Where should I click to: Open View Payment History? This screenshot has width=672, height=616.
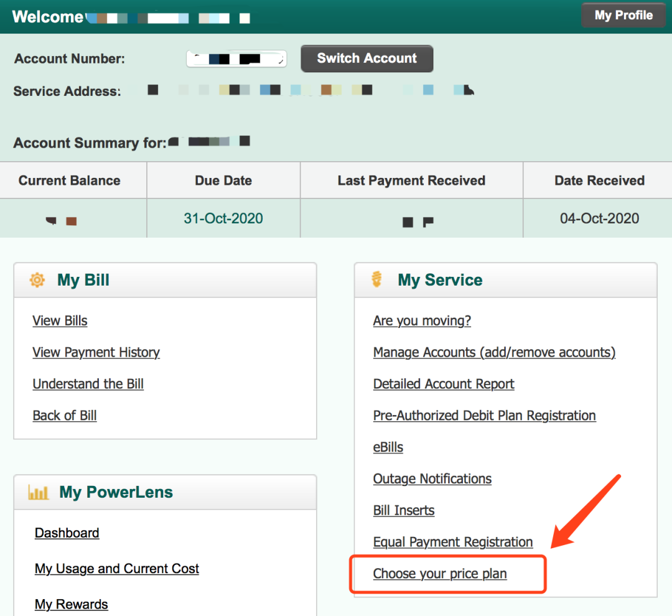96,353
